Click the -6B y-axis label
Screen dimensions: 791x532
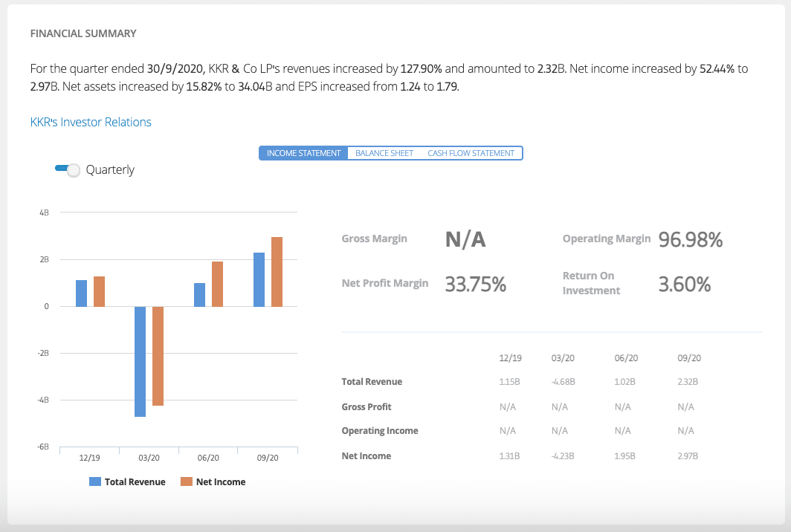coord(43,447)
